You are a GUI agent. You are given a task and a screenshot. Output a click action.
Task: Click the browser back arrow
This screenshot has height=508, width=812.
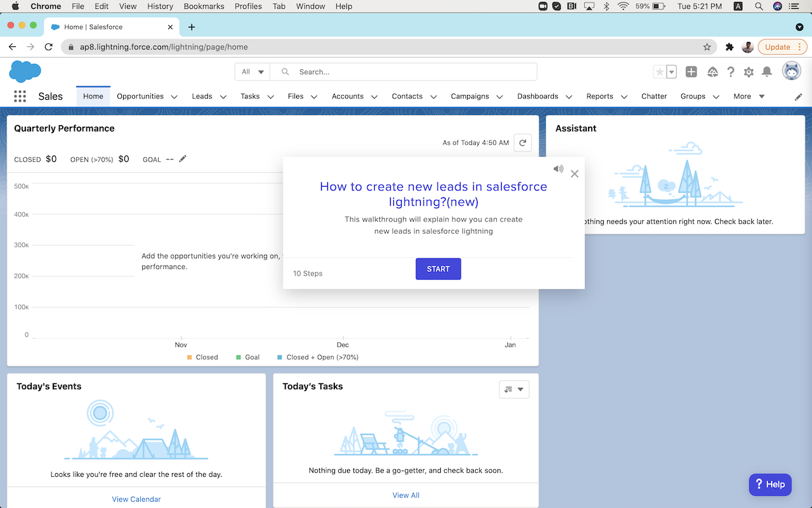(x=12, y=47)
